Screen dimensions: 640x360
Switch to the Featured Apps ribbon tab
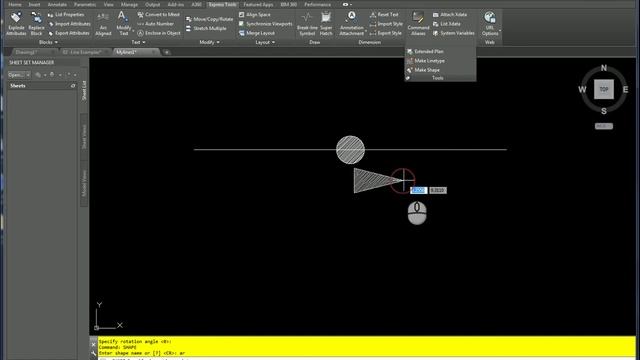[258, 4]
